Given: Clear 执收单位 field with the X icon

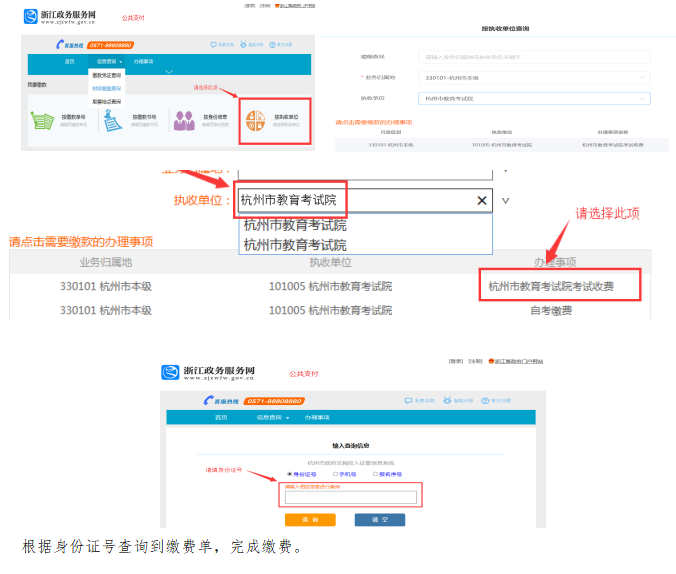Looking at the screenshot, I should click(x=482, y=200).
